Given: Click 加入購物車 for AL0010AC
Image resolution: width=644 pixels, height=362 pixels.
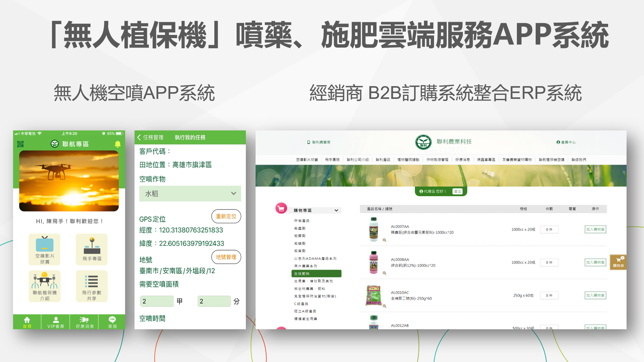Looking at the screenshot, I should pyautogui.click(x=595, y=295).
